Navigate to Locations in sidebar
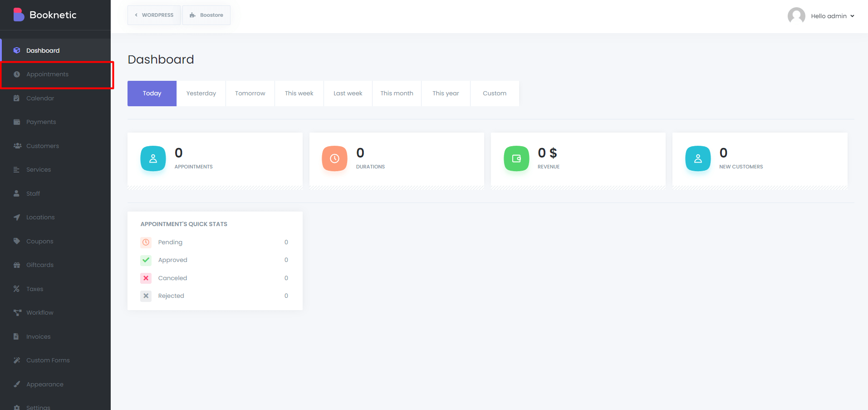The image size is (868, 410). (x=55, y=217)
